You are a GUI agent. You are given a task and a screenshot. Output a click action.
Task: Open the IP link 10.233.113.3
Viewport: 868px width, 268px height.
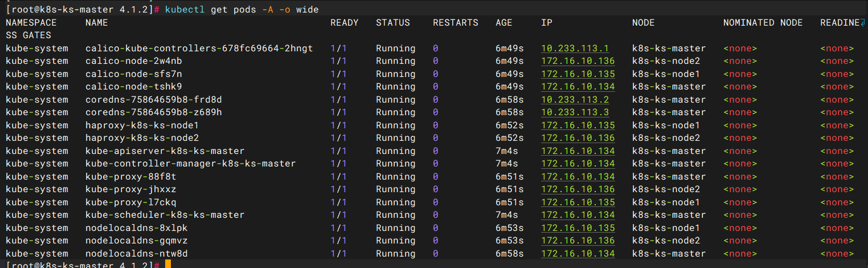[575, 112]
